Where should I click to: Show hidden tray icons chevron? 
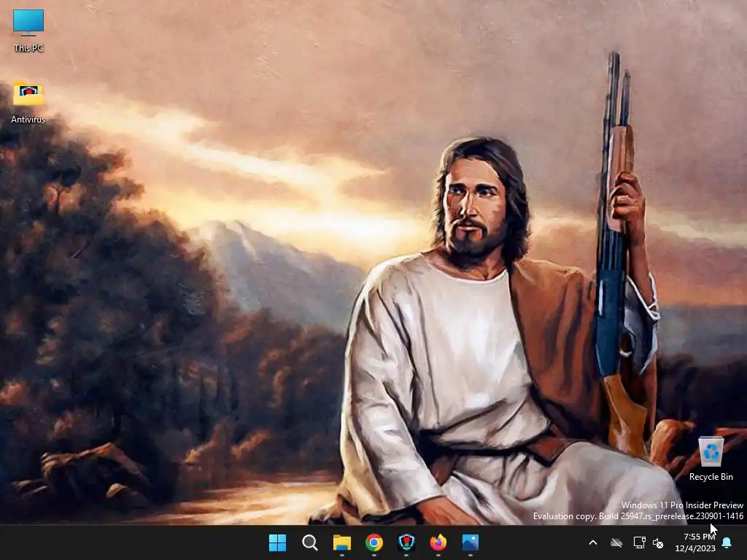tap(593, 542)
